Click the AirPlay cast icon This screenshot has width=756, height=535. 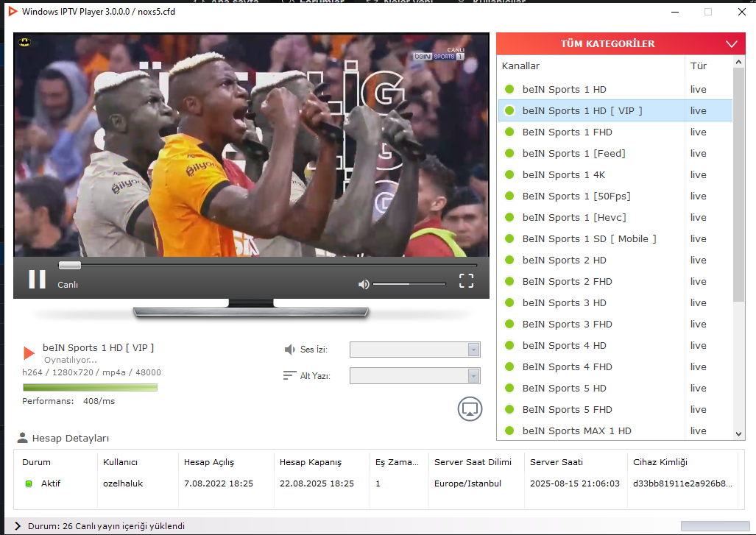point(470,408)
